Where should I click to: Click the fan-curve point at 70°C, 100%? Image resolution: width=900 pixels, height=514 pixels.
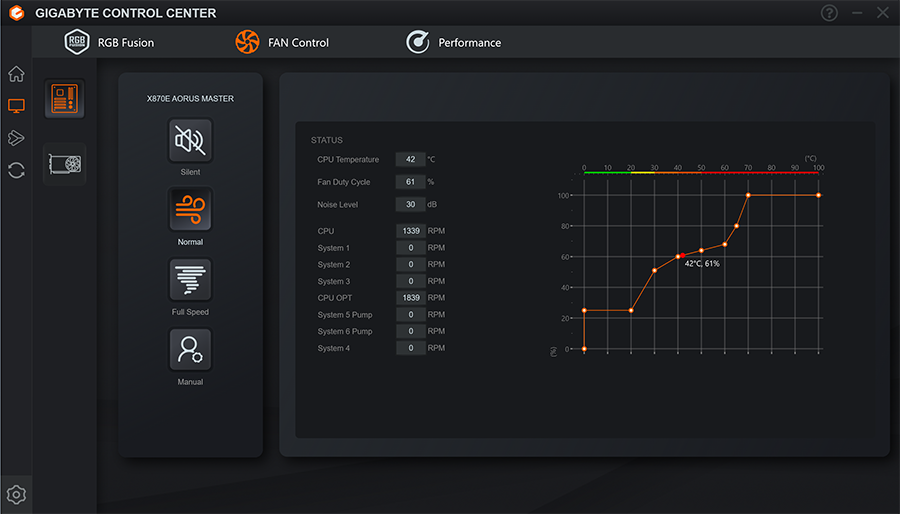click(748, 195)
